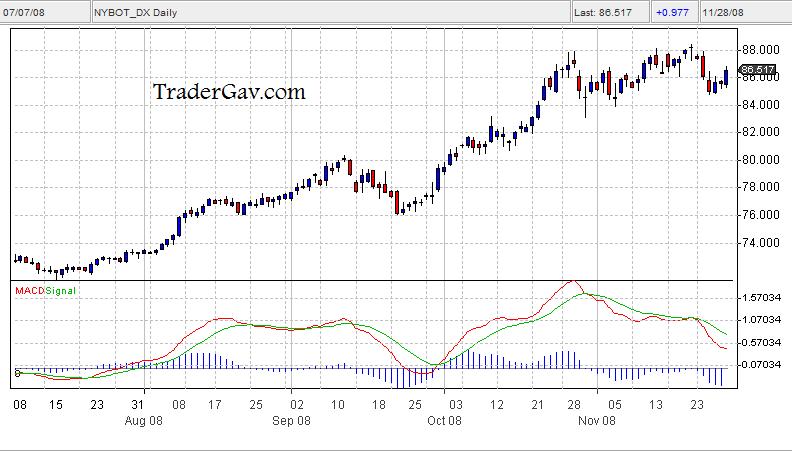Image resolution: width=792 pixels, height=451 pixels.
Task: Click the Aug 08 month label
Action: point(144,421)
